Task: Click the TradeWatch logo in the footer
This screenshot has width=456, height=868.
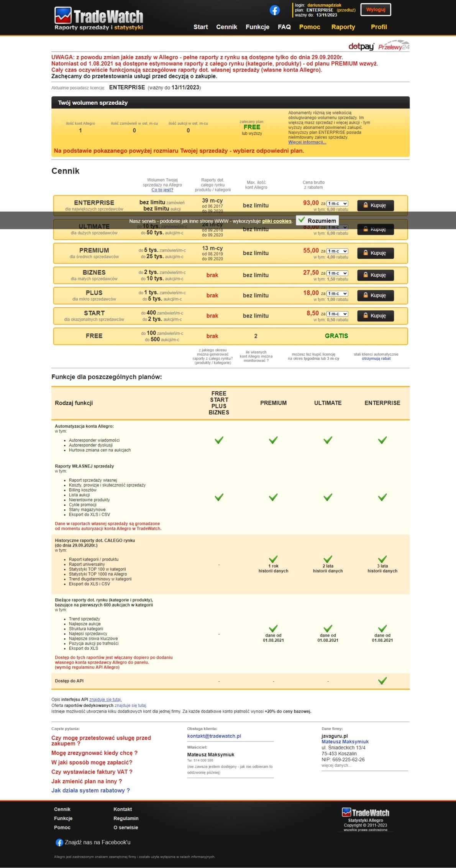Action: [366, 812]
